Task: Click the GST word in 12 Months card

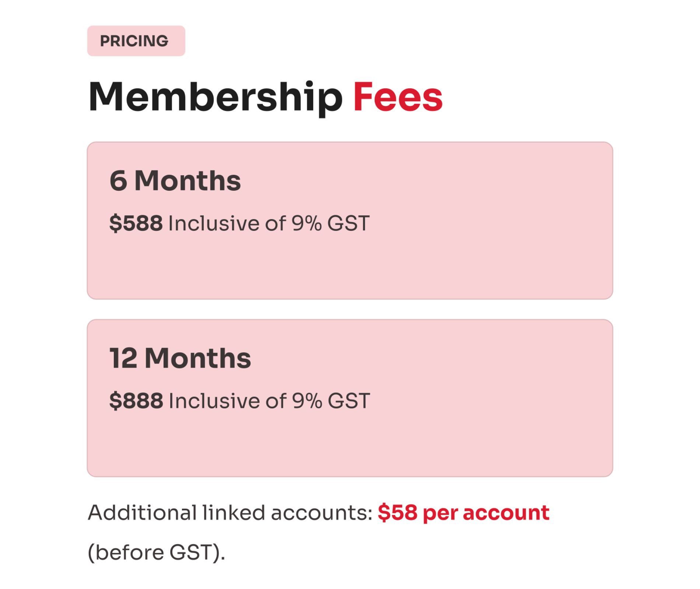Action: [x=349, y=401]
